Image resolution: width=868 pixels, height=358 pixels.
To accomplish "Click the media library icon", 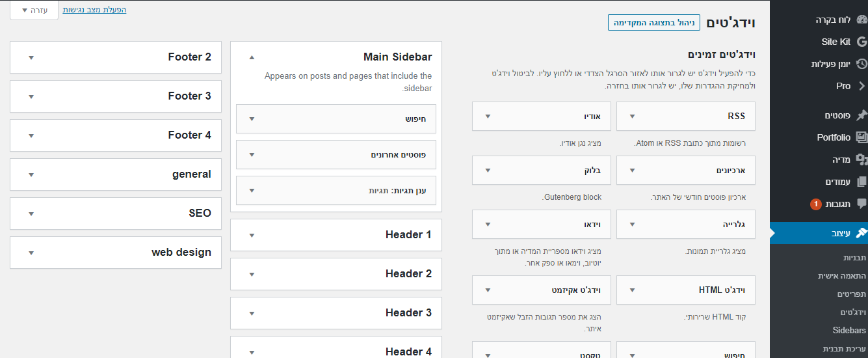I will pyautogui.click(x=861, y=159).
